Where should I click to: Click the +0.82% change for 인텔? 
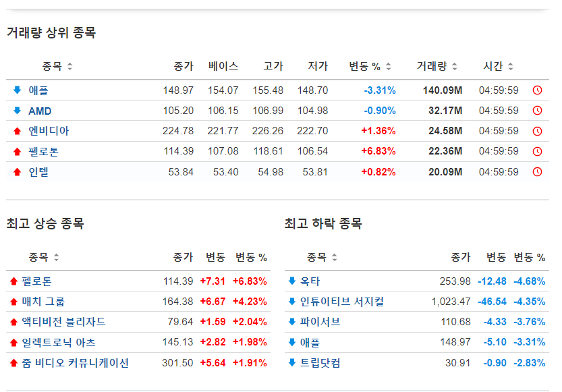click(378, 172)
